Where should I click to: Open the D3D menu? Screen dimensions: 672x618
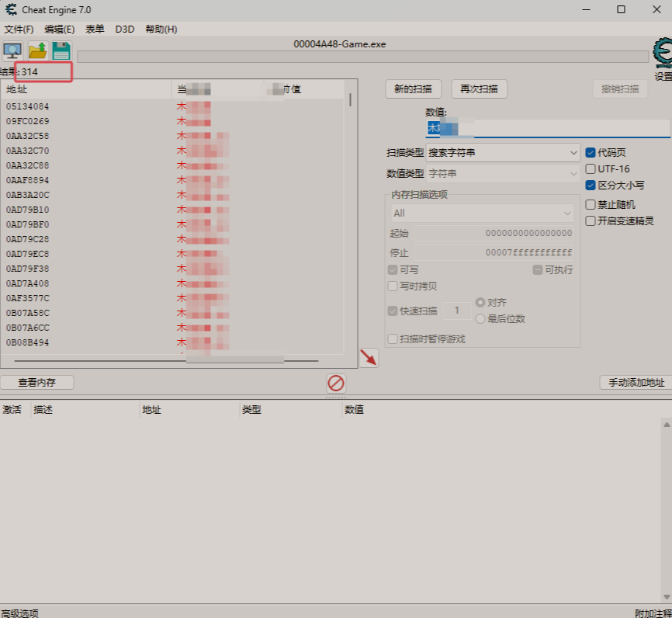(125, 30)
